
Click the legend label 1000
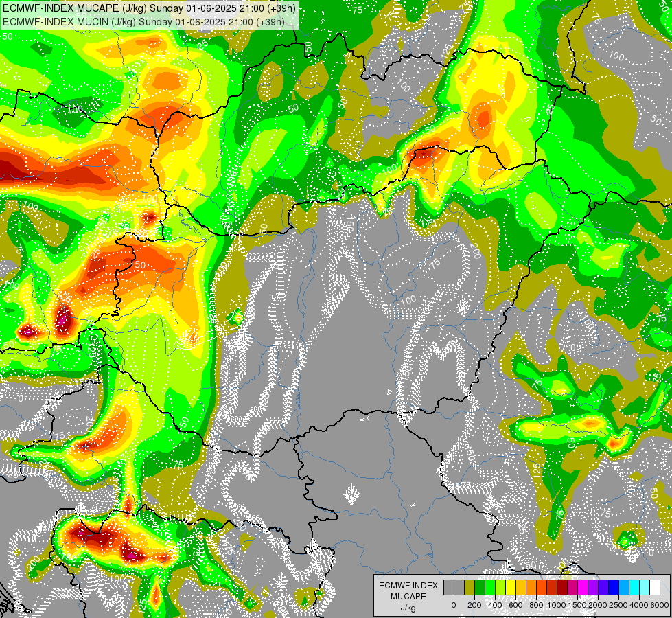[x=557, y=605]
